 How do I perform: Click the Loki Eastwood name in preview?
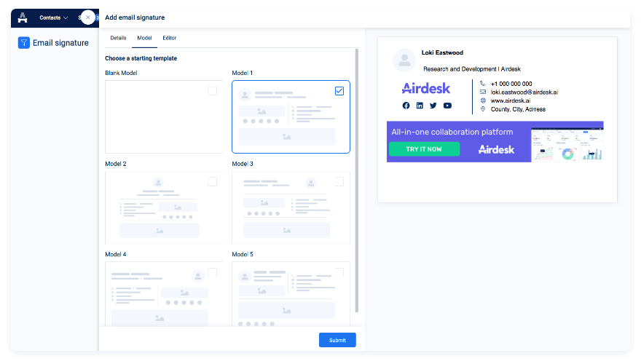[442, 52]
